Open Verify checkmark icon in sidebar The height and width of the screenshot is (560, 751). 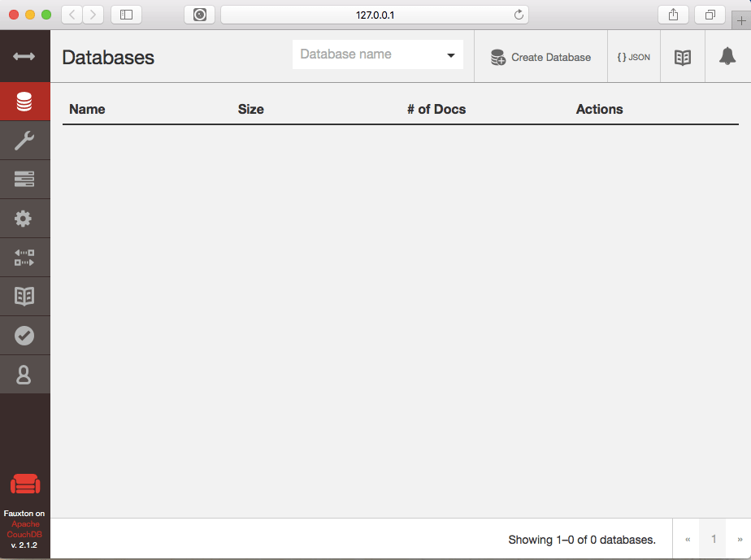coord(24,336)
